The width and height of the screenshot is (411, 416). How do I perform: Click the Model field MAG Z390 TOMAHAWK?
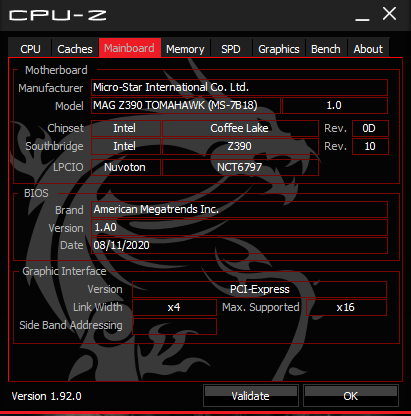(x=186, y=105)
